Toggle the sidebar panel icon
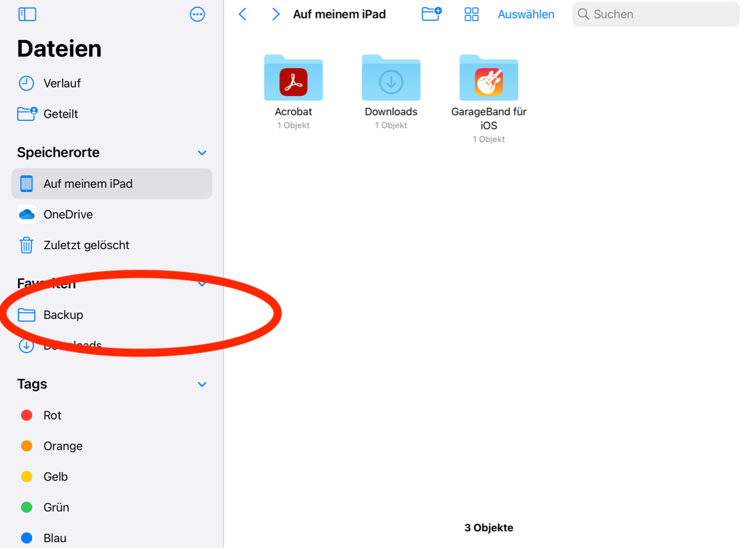This screenshot has height=550, width=756. coord(27,14)
